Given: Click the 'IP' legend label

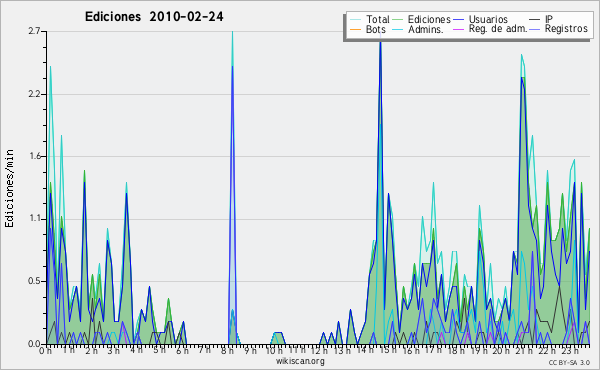Looking at the screenshot, I should pyautogui.click(x=549, y=19).
